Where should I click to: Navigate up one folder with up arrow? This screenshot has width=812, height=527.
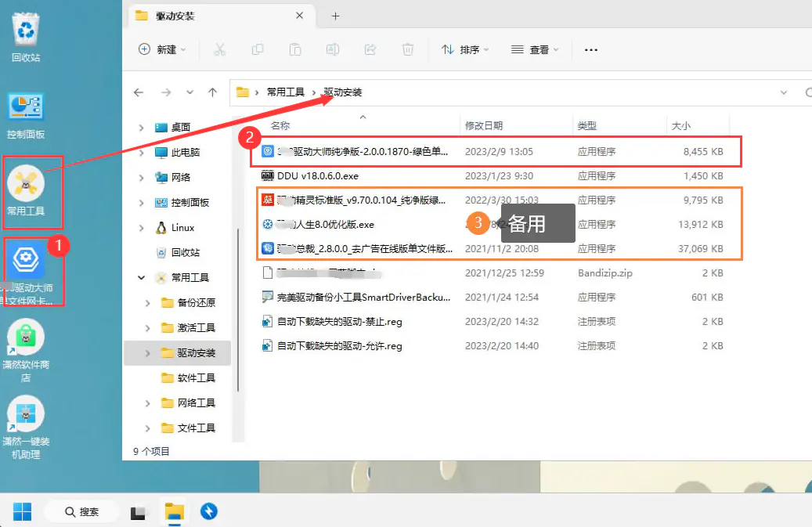pyautogui.click(x=212, y=92)
